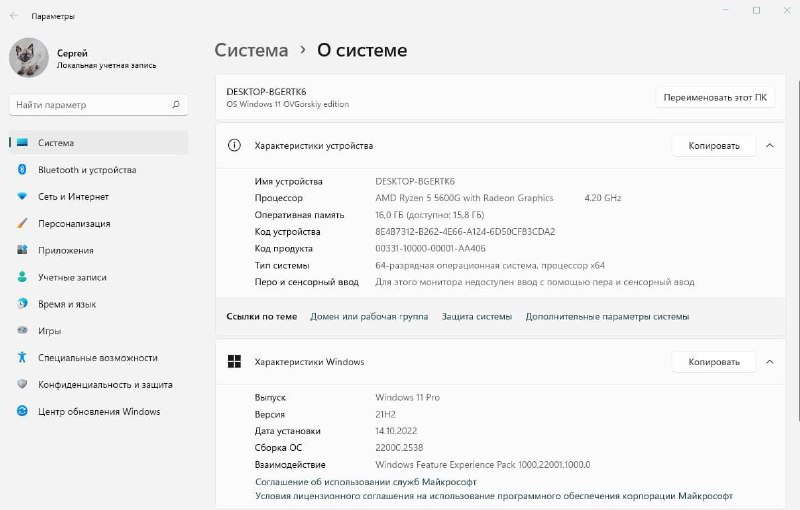Open Домен или рабочая группа link
This screenshot has height=510, width=800.
[x=369, y=316]
